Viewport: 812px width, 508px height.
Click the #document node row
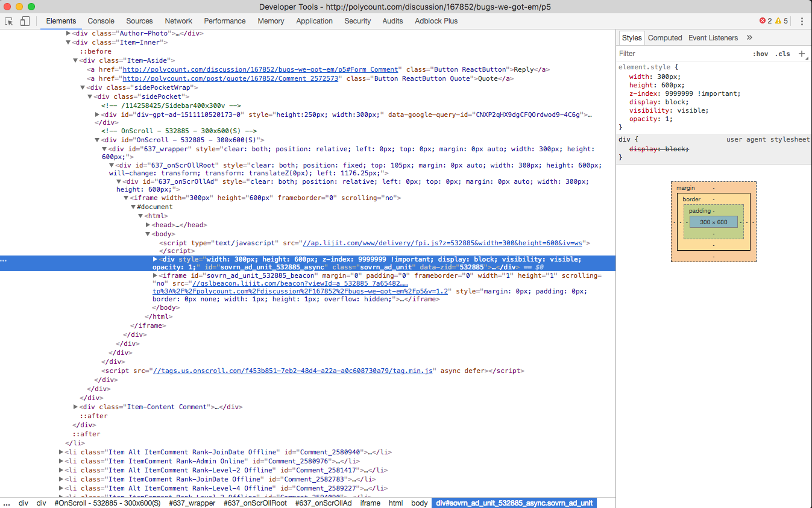click(x=154, y=207)
